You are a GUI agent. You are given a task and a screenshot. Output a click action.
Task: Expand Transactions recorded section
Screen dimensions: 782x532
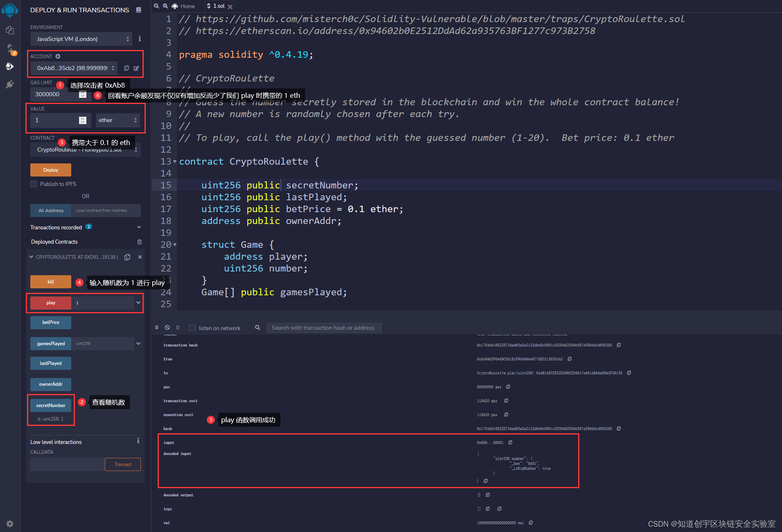(139, 227)
